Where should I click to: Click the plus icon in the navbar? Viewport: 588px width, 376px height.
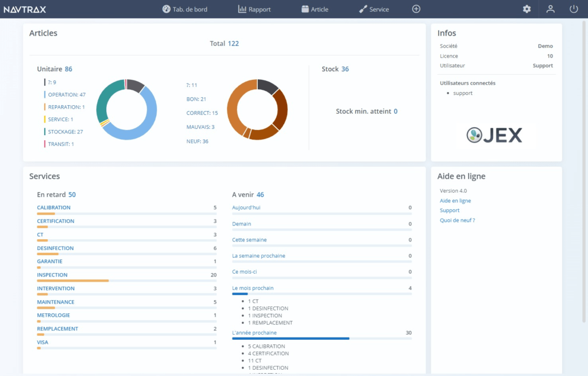click(416, 9)
